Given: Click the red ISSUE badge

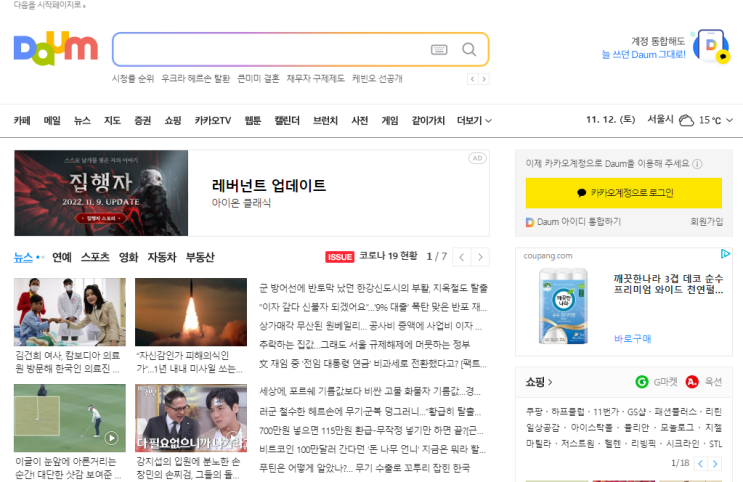Looking at the screenshot, I should [x=339, y=257].
